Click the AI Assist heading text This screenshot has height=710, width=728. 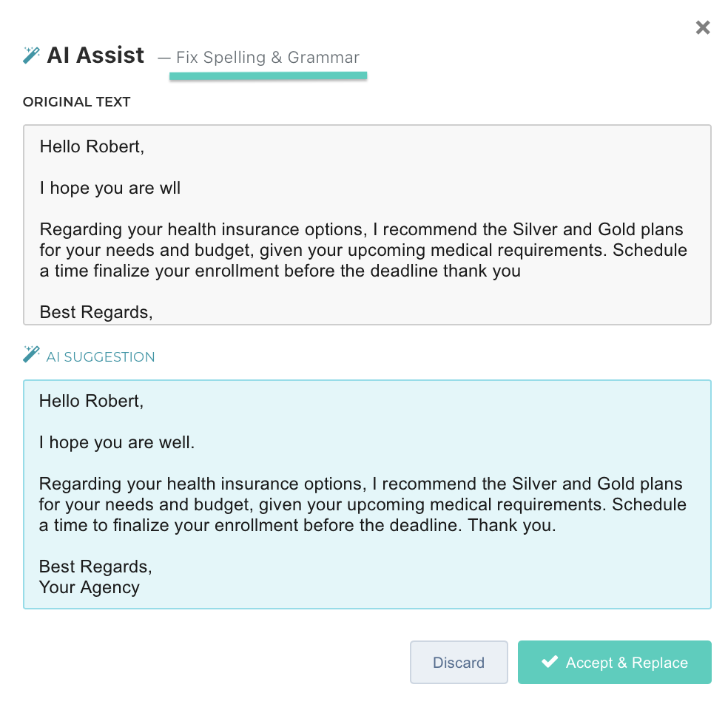tap(95, 55)
